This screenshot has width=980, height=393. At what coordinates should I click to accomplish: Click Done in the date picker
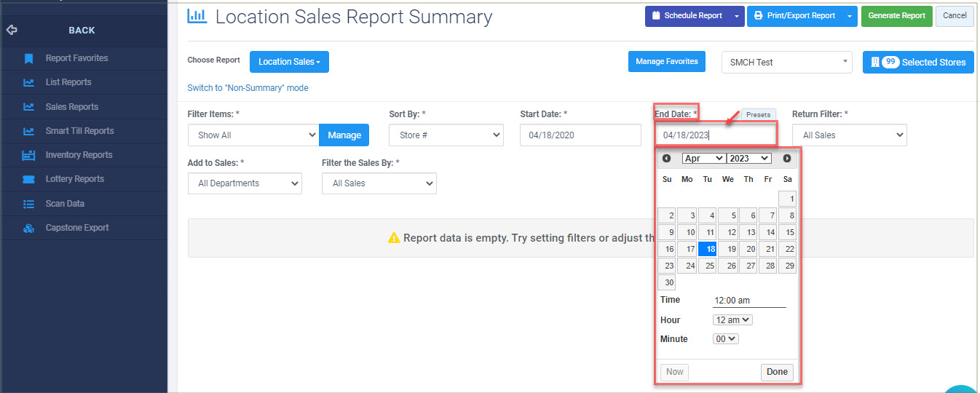point(777,372)
